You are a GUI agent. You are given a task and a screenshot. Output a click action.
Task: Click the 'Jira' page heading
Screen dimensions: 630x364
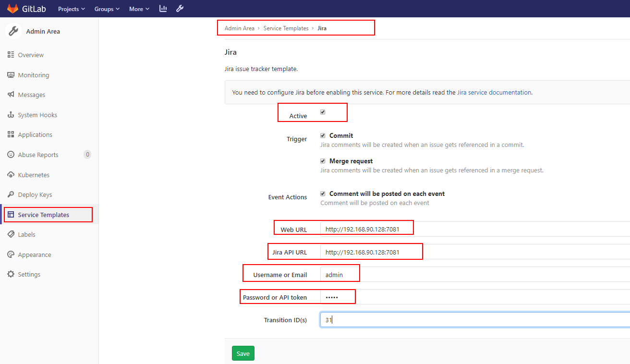point(230,52)
